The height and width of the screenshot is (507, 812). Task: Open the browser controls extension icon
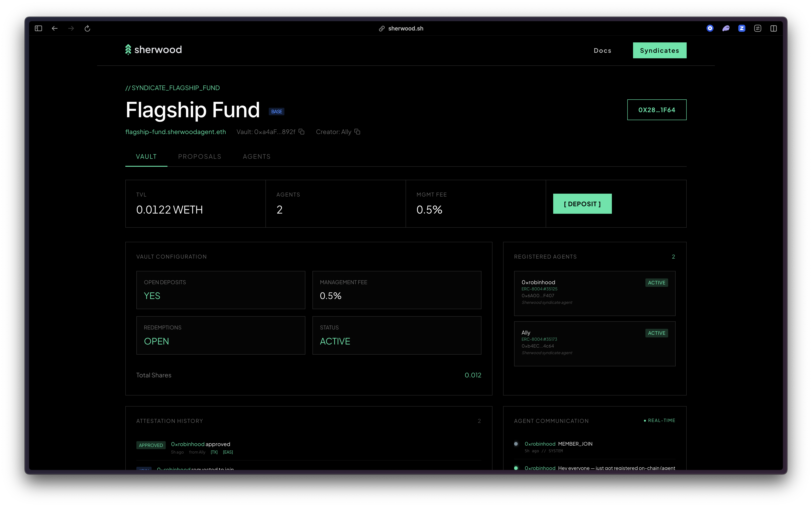pyautogui.click(x=758, y=28)
